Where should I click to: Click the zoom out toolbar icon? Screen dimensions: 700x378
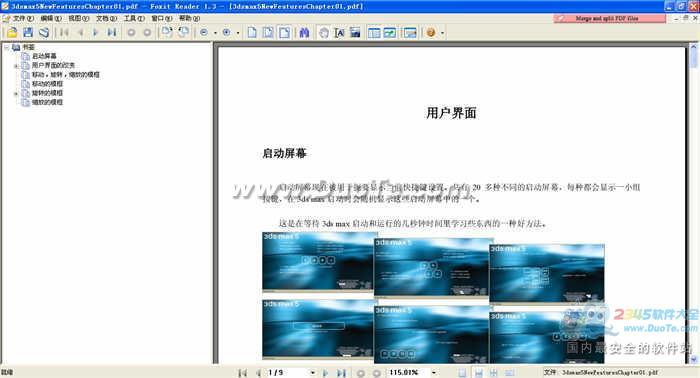tap(204, 32)
